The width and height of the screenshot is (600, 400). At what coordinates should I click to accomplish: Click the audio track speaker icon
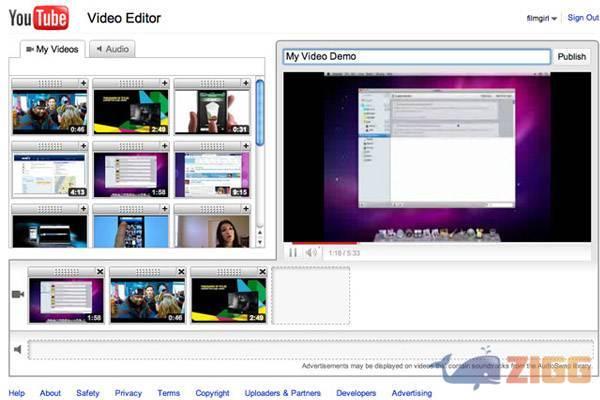18,349
